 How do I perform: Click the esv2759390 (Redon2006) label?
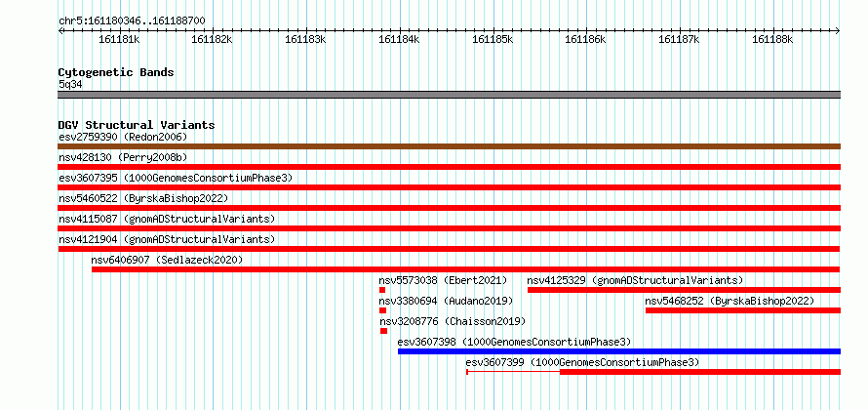(123, 137)
